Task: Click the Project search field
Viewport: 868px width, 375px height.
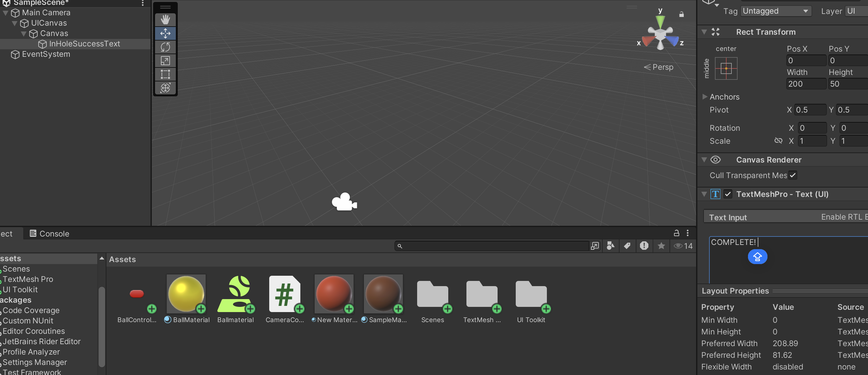Action: click(x=492, y=246)
